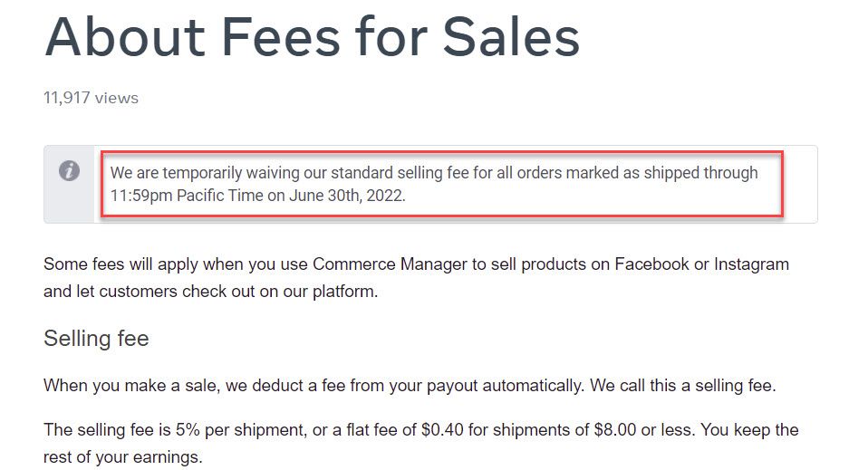The height and width of the screenshot is (470, 868).
Task: Select the red-highlighted fee waiver notice
Action: coord(442,184)
